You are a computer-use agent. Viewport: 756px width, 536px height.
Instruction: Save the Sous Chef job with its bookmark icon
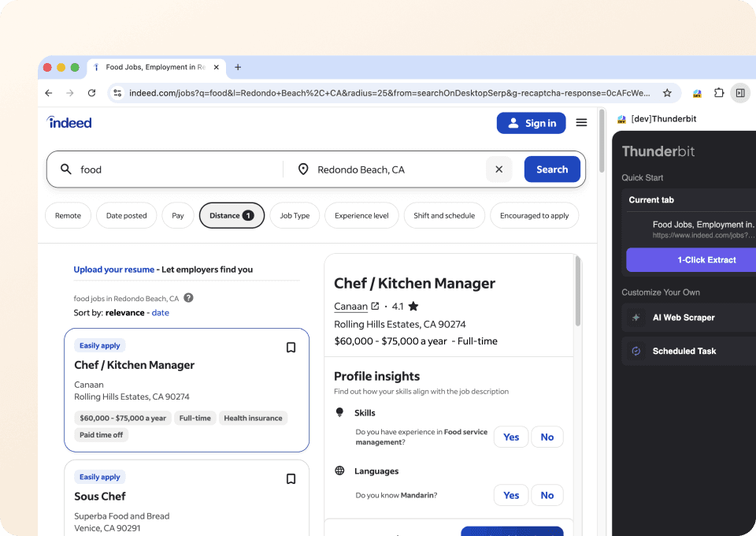(x=291, y=478)
